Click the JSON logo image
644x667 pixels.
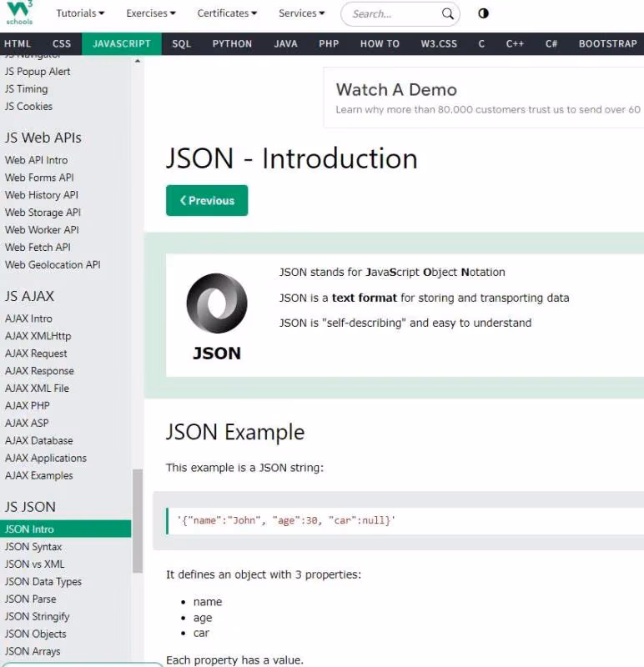tap(217, 317)
